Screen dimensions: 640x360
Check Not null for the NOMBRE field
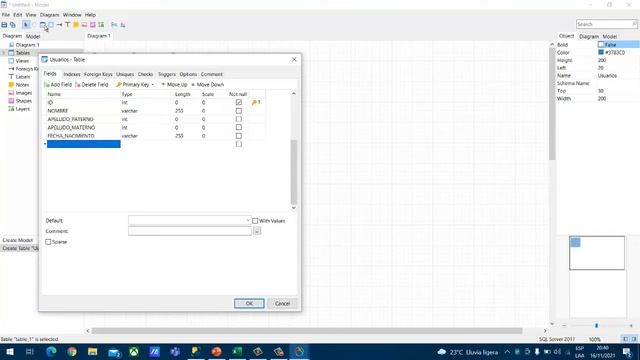coord(239,111)
